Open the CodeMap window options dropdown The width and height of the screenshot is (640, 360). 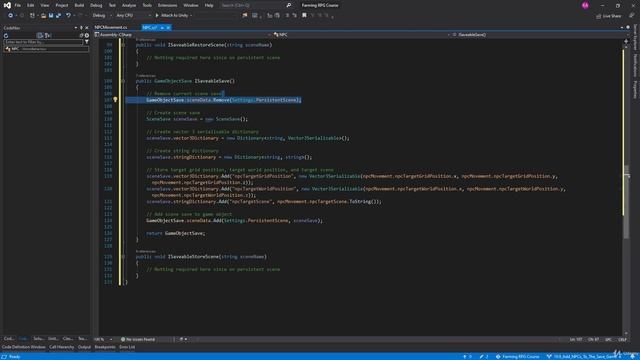(76, 28)
